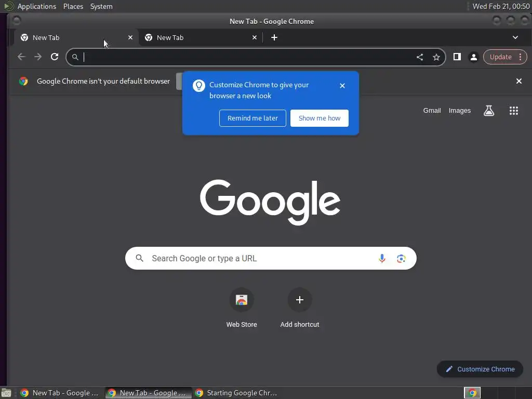Open the Places menu
Image resolution: width=532 pixels, height=399 pixels.
[73, 6]
